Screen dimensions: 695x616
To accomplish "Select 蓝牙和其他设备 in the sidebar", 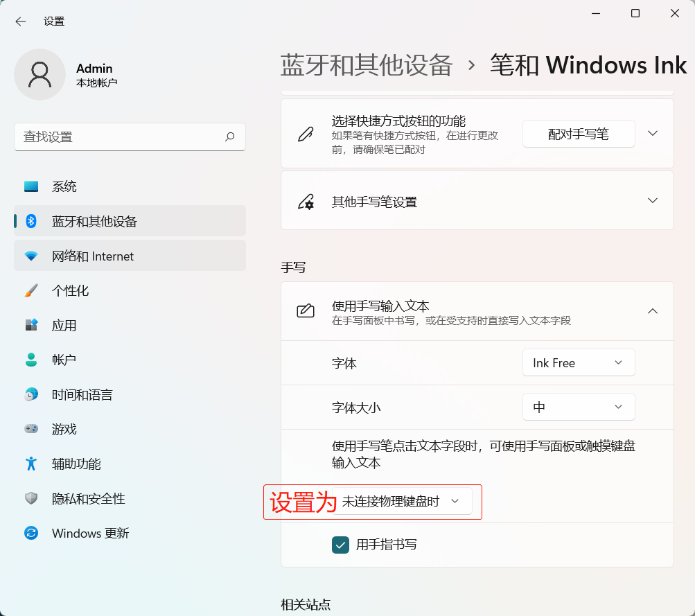I will point(130,221).
